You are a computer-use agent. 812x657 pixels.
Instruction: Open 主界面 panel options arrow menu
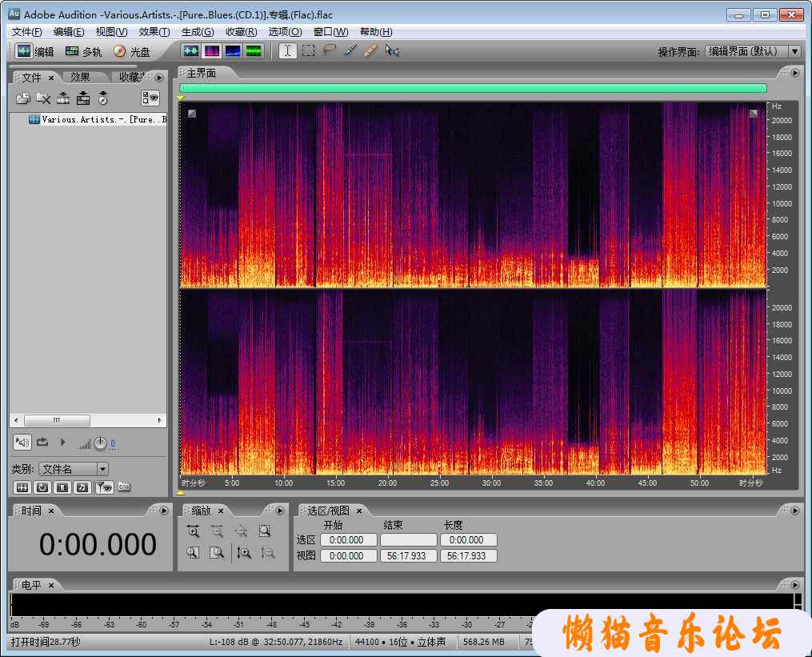pyautogui.click(x=795, y=73)
